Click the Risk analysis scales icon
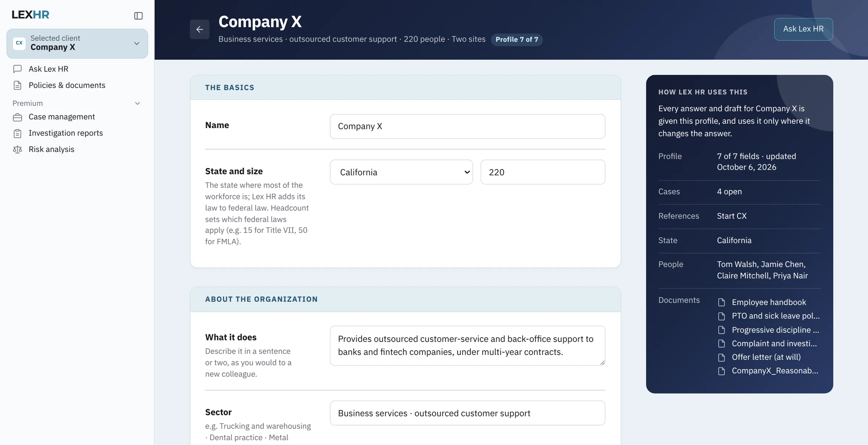The image size is (868, 445). (x=17, y=149)
